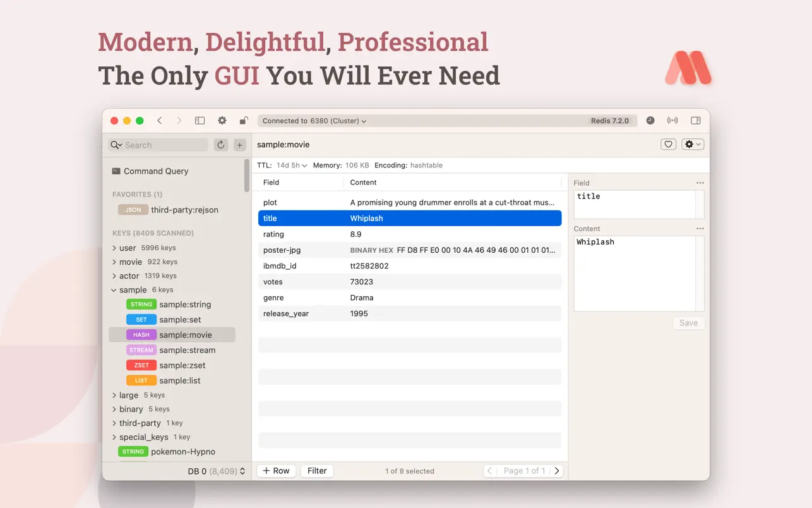Open Content options ellipsis menu
The height and width of the screenshot is (508, 812).
[700, 229]
